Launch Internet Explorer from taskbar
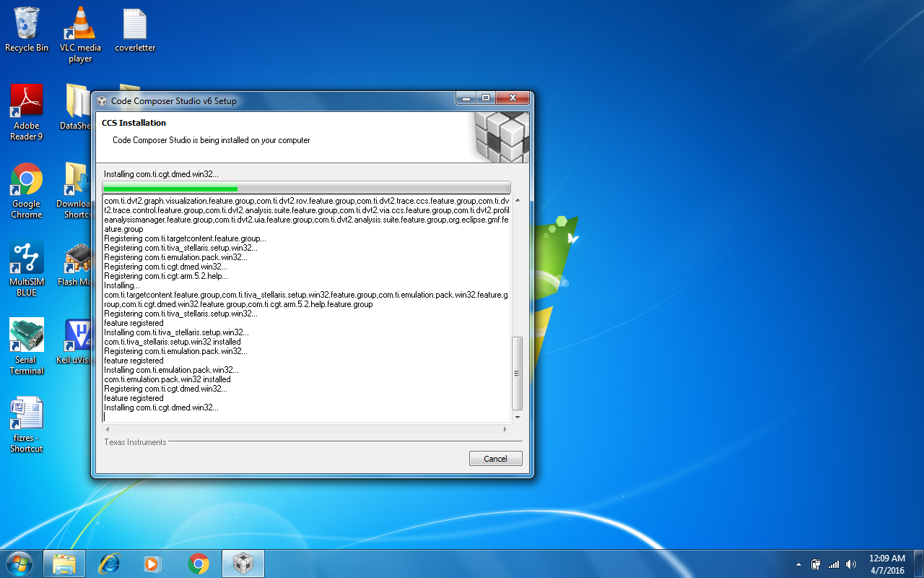The height and width of the screenshot is (578, 924). click(x=109, y=564)
